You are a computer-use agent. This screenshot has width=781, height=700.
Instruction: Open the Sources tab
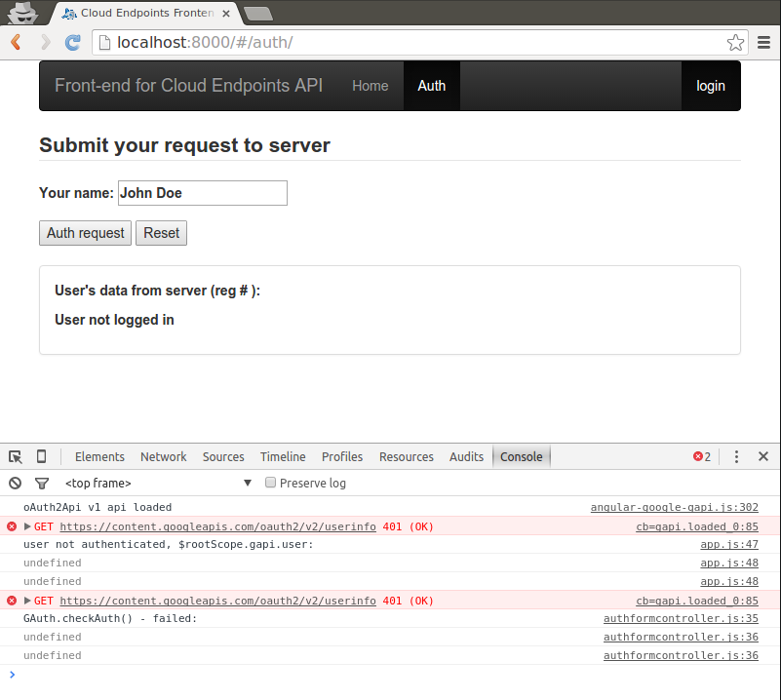coord(223,456)
